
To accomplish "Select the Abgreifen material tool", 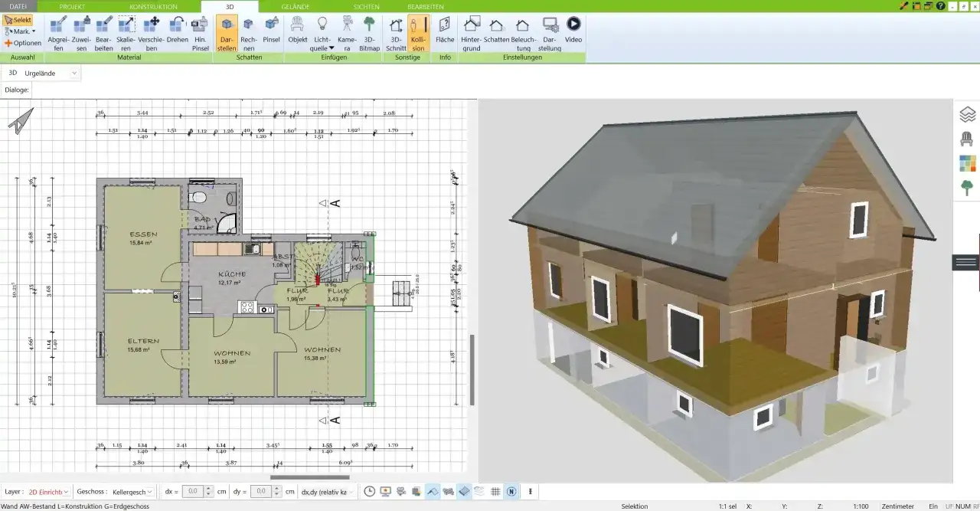I will pyautogui.click(x=58, y=34).
